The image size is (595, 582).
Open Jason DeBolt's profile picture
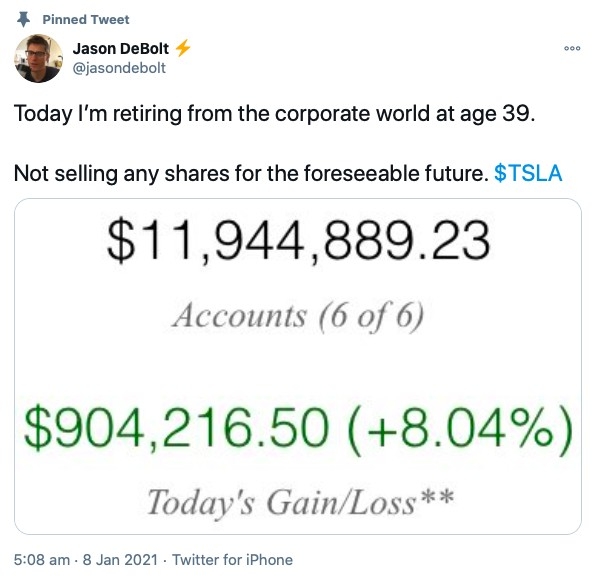click(x=38, y=58)
